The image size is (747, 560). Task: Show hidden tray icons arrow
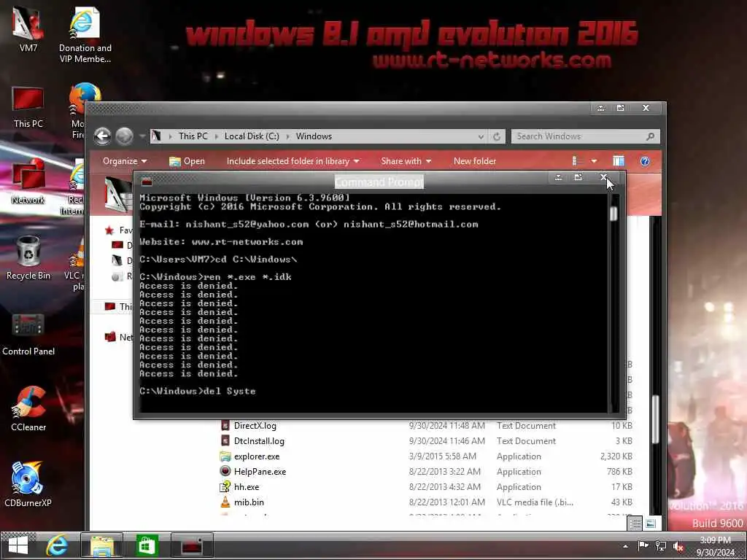(625, 546)
